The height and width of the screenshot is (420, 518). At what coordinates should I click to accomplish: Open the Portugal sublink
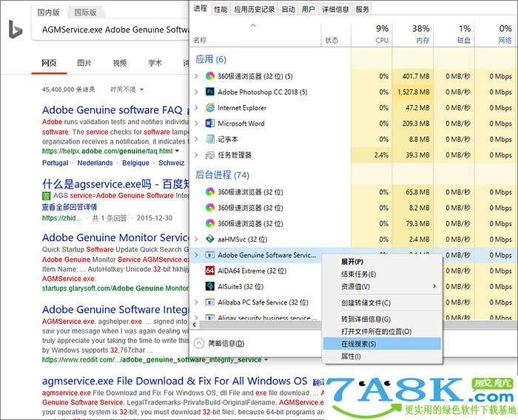(55, 163)
